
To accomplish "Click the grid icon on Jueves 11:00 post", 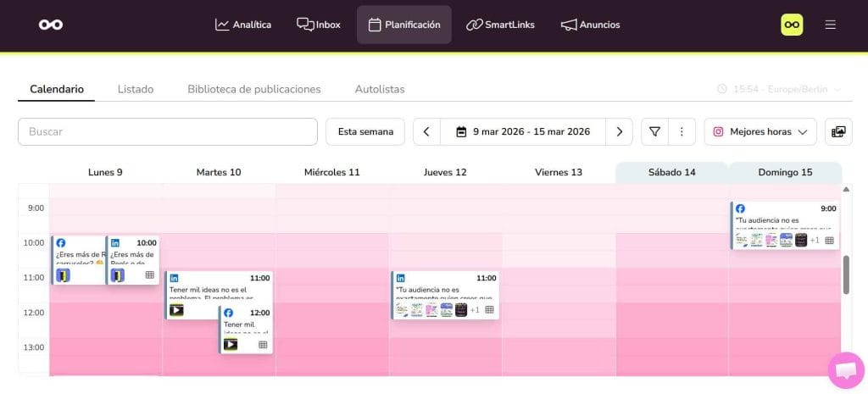I will [x=489, y=310].
